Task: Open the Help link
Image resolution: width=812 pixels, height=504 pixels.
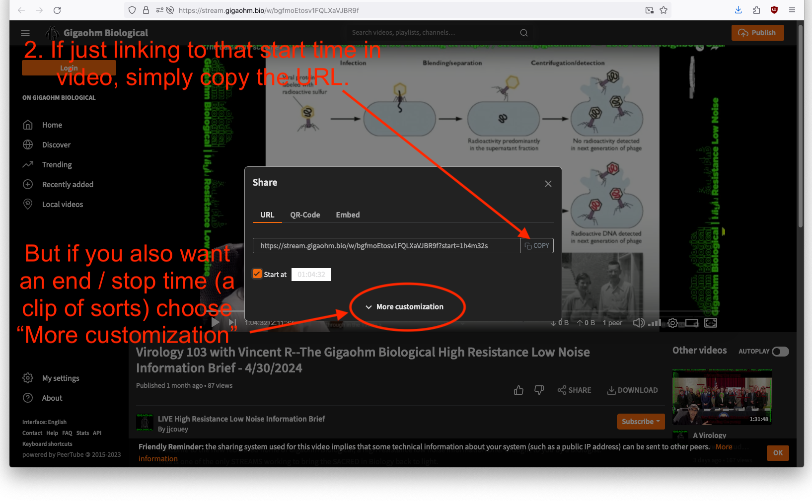Action: click(x=52, y=433)
